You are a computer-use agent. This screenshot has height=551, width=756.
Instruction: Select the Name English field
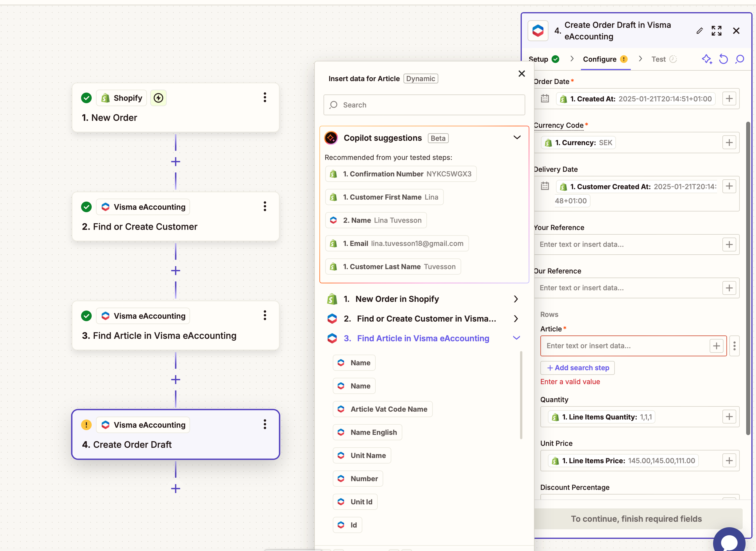[368, 432]
